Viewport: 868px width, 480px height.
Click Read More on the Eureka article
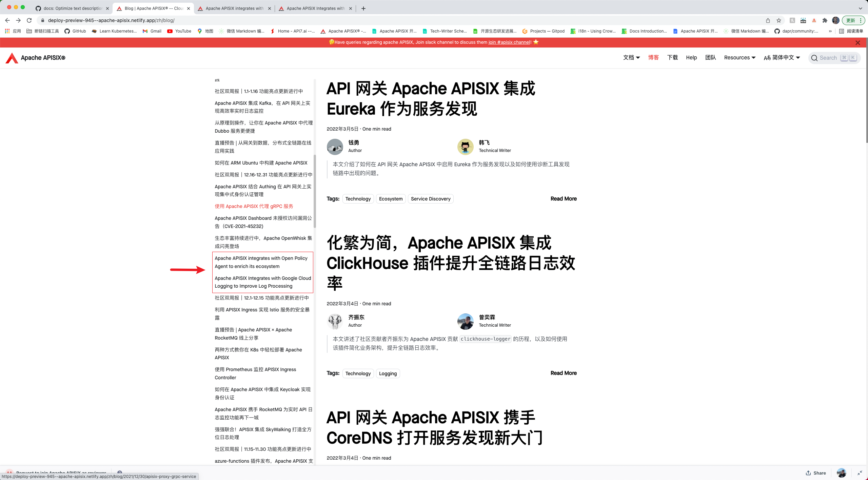click(x=563, y=199)
